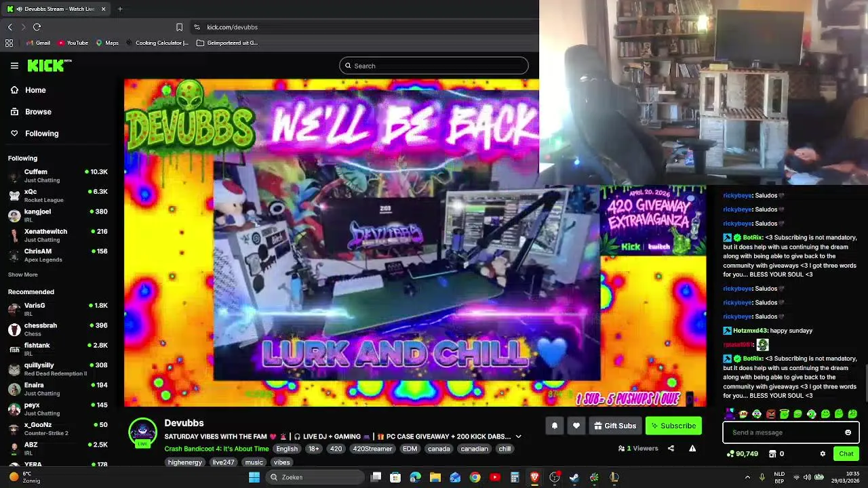The width and height of the screenshot is (868, 488).
Task: Open chat settings gear
Action: [823, 453]
